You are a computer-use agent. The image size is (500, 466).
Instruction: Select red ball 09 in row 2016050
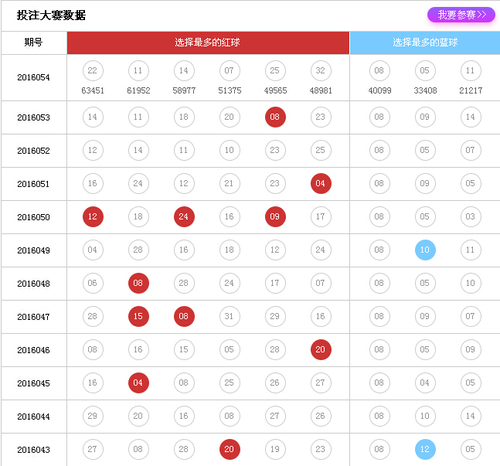pyautogui.click(x=275, y=217)
